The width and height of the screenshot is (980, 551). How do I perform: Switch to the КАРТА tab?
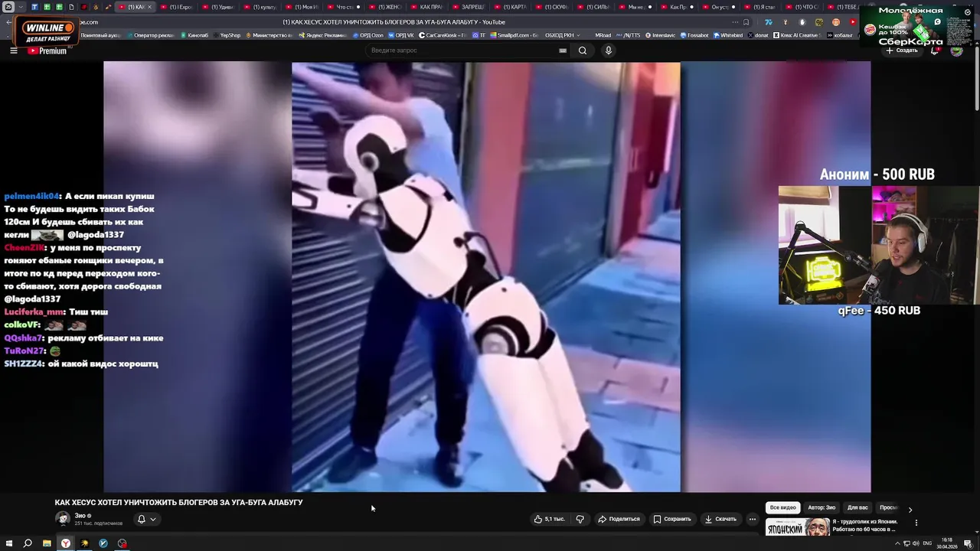click(x=510, y=7)
